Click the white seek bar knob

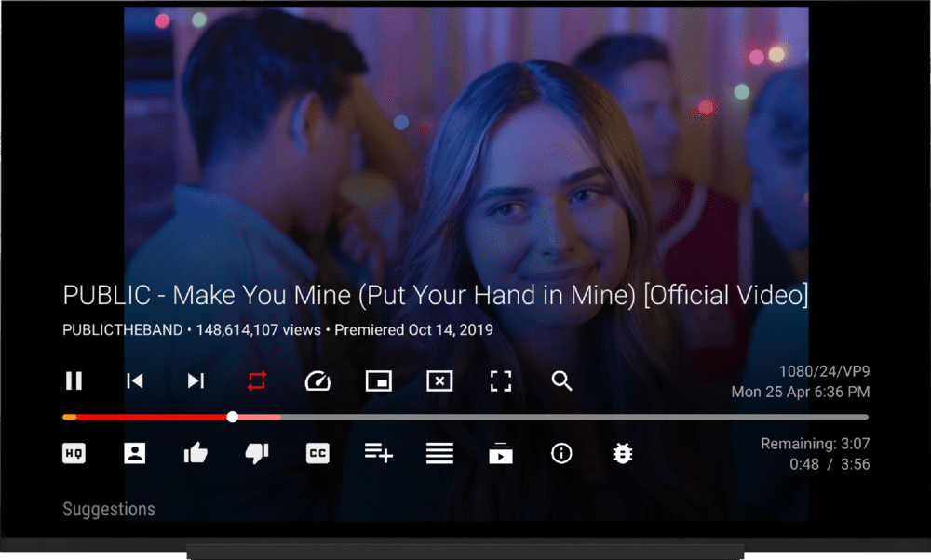(233, 417)
